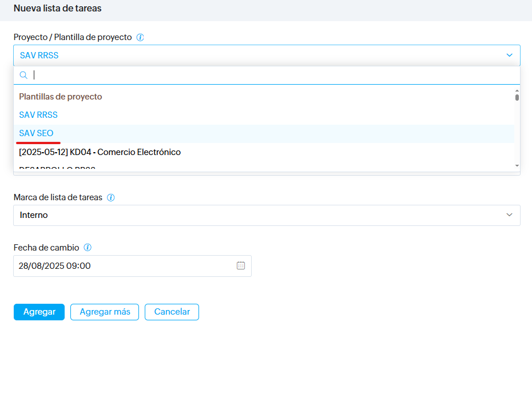Pick the KD04 - Comercio Electrónico project

click(100, 152)
